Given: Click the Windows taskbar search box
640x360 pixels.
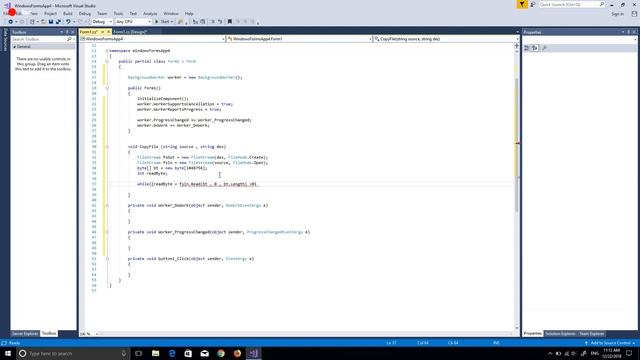Looking at the screenshot, I should pyautogui.click(x=73, y=353).
